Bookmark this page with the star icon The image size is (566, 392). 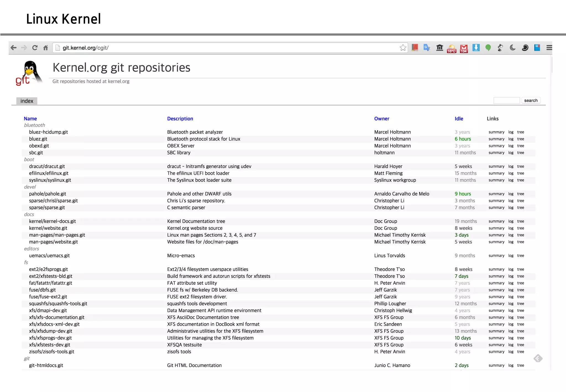click(403, 48)
